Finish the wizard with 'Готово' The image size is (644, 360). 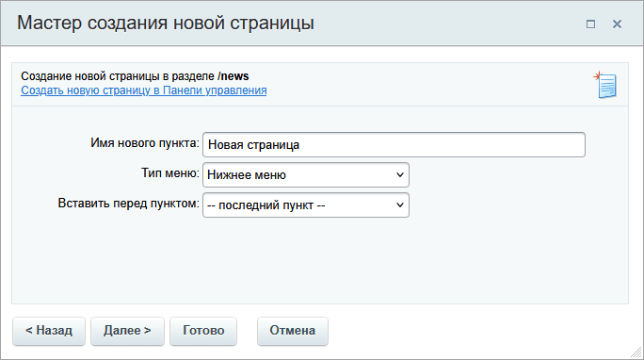point(203,331)
